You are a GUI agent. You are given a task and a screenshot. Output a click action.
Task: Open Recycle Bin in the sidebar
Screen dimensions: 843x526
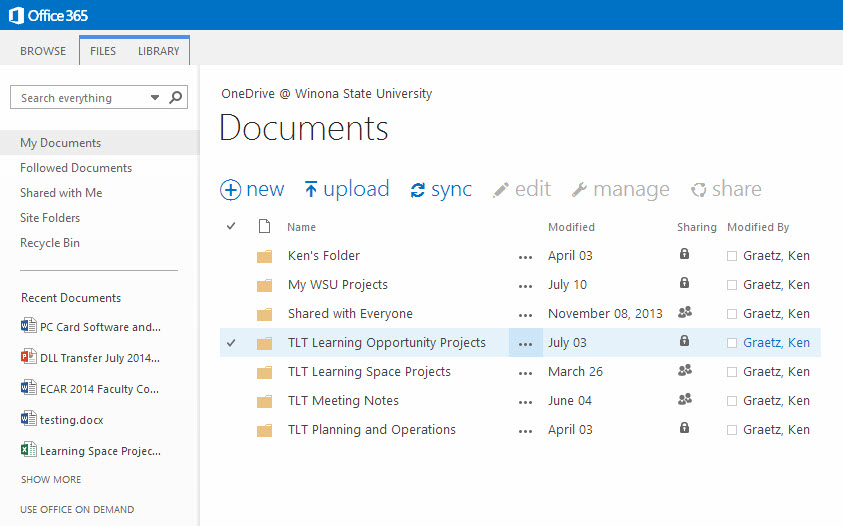pyautogui.click(x=50, y=243)
